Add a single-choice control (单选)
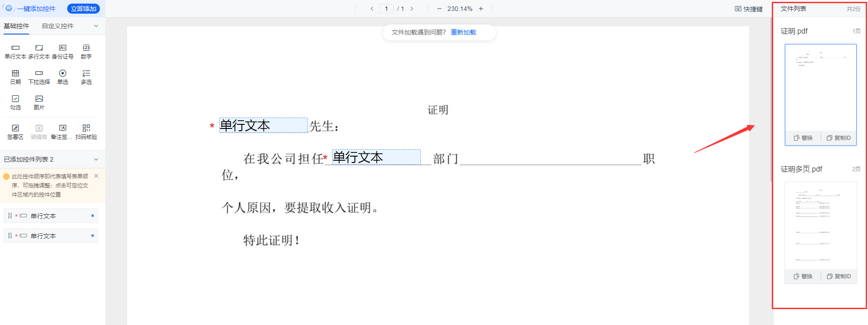The image size is (868, 325). (63, 77)
